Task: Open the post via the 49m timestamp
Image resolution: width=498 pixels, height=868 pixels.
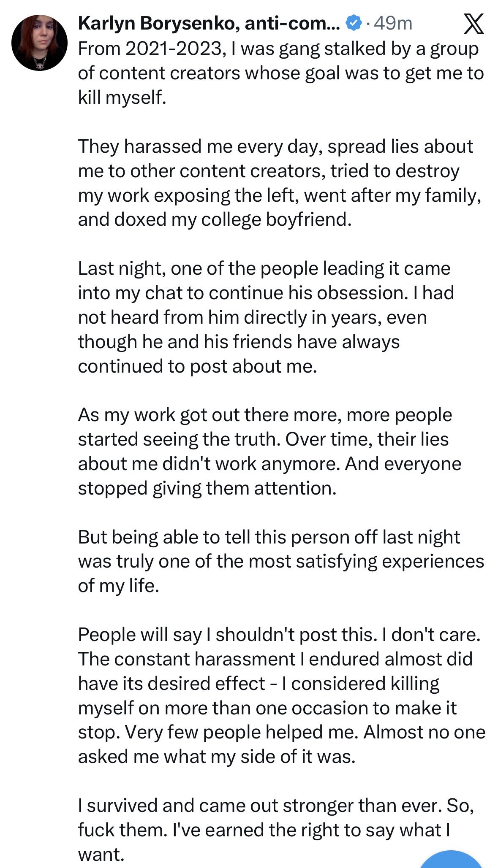Action: pyautogui.click(x=392, y=23)
